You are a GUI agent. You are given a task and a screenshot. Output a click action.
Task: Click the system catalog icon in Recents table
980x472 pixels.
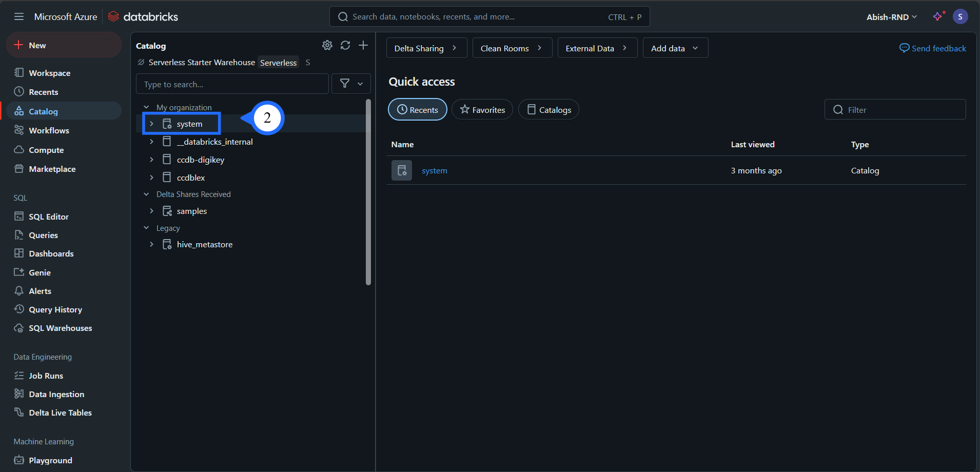click(x=402, y=170)
